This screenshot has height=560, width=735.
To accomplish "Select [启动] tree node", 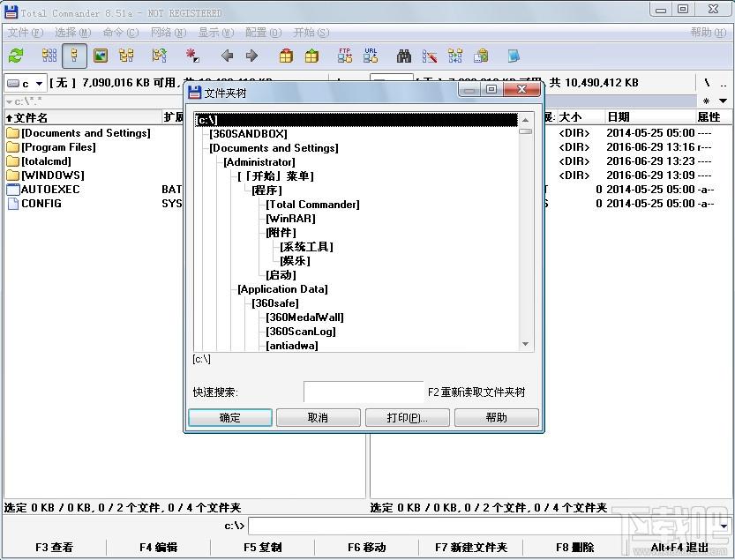I will click(x=281, y=275).
